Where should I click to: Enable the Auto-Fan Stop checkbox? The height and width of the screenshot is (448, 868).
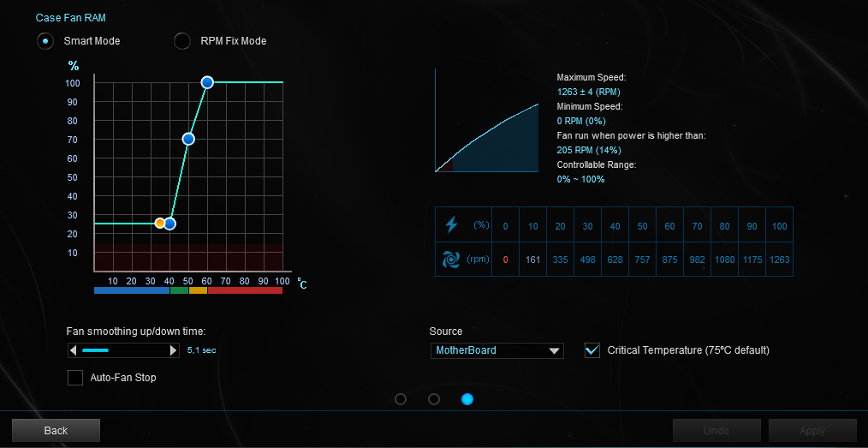(x=75, y=377)
